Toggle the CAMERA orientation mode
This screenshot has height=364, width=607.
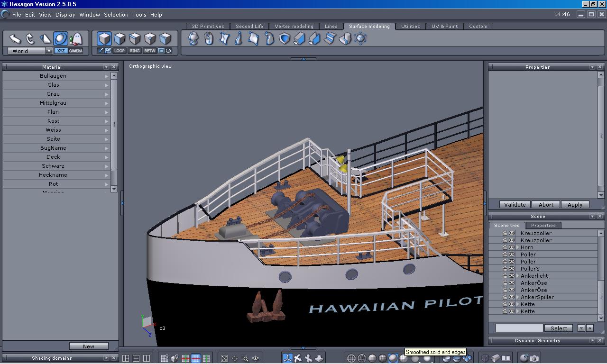coord(75,51)
